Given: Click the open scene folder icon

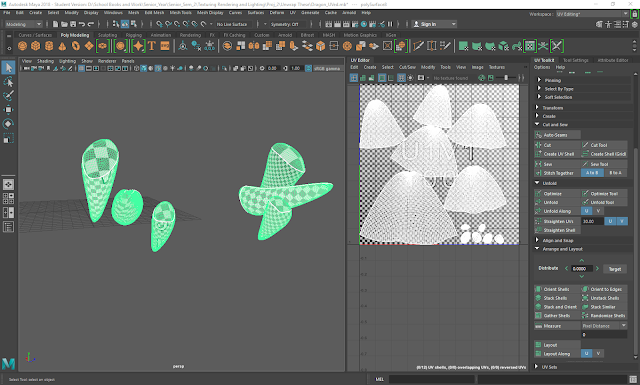Looking at the screenshot, I should point(64,24).
